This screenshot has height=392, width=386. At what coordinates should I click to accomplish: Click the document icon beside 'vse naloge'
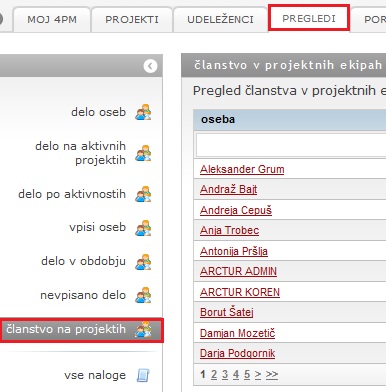click(x=143, y=375)
